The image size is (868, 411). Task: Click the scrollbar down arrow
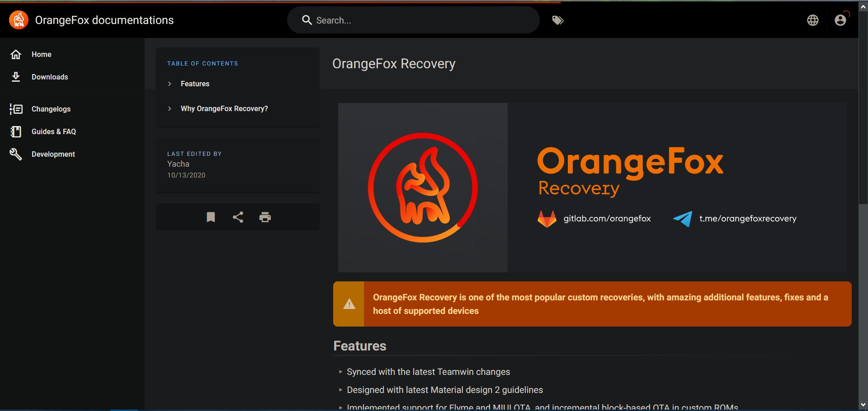863,405
